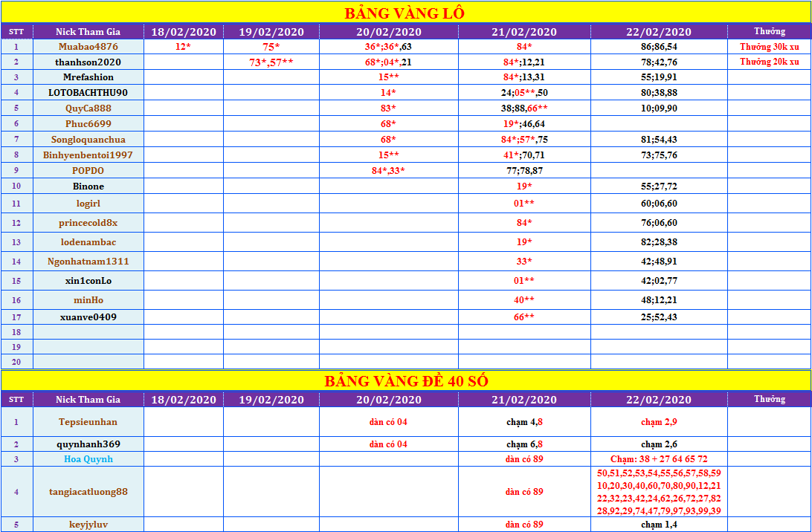This screenshot has height=532, width=812.
Task: Click on Mrefashion in the nick column
Action: click(88, 77)
